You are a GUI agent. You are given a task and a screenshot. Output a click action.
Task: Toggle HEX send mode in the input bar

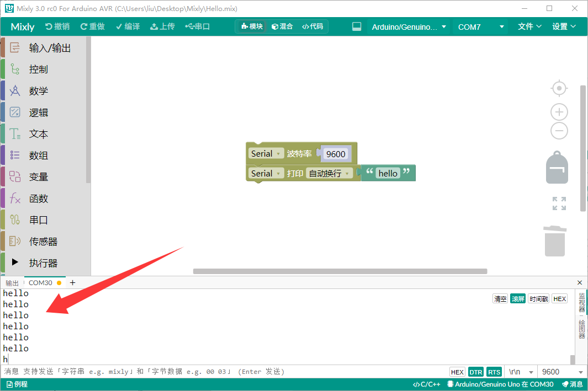pyautogui.click(x=457, y=372)
